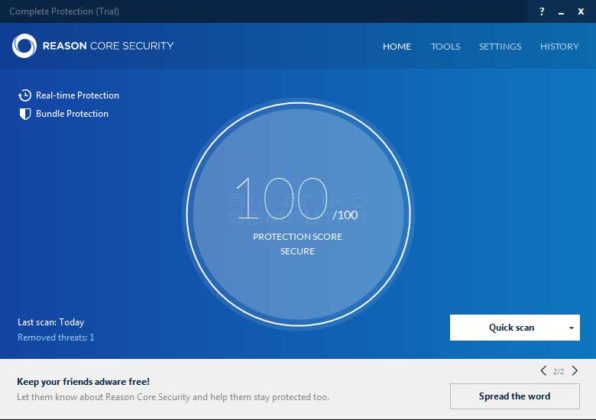
Task: Open the TOOLS tab
Action: [445, 47]
